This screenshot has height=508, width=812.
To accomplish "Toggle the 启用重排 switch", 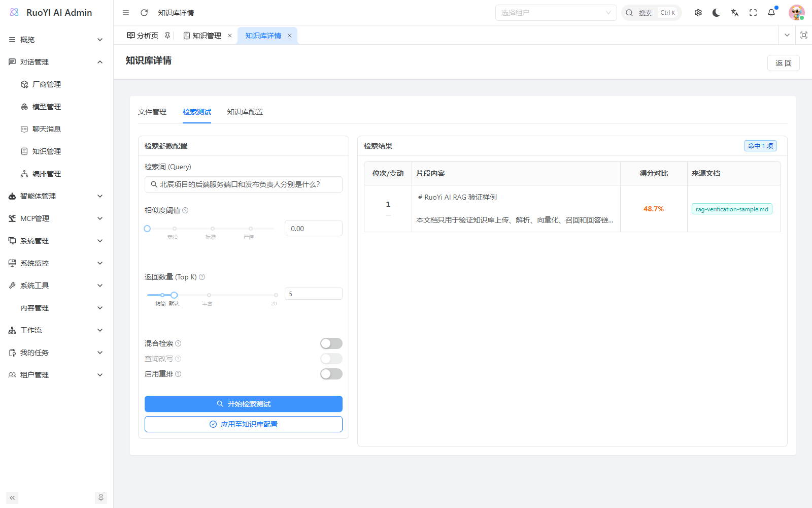I will [x=331, y=374].
